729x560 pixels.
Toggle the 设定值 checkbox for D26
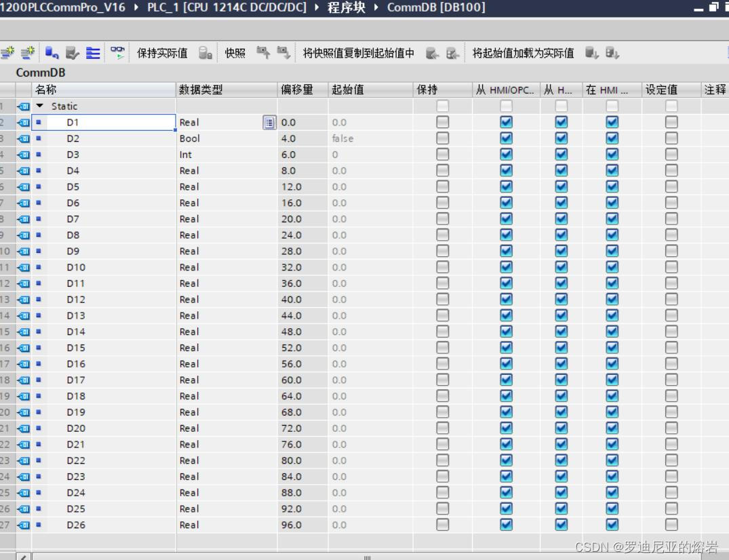pyautogui.click(x=671, y=525)
